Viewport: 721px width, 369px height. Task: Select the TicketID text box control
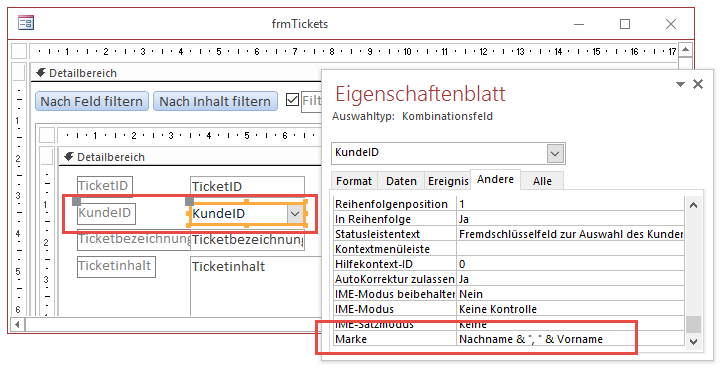click(x=247, y=186)
